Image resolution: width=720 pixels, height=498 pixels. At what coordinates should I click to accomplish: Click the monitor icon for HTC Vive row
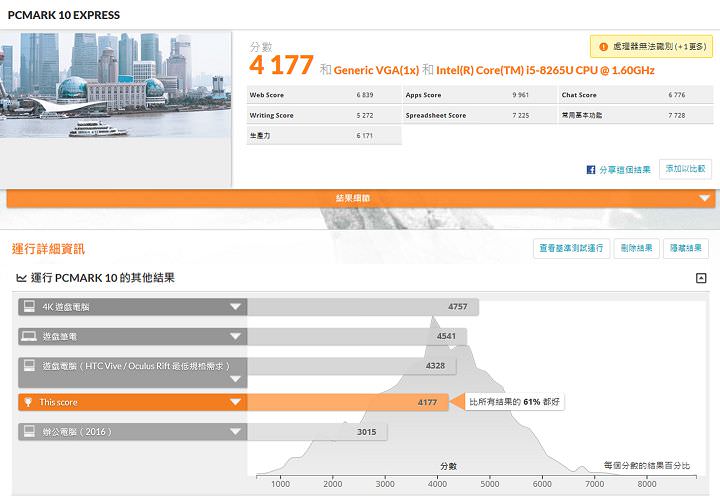[29, 366]
